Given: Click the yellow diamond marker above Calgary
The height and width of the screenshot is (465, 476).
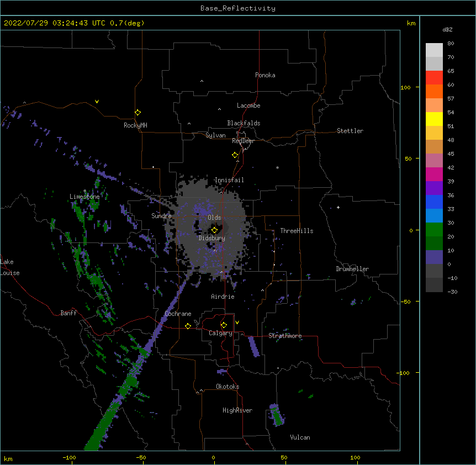Looking at the screenshot, I should (x=224, y=325).
